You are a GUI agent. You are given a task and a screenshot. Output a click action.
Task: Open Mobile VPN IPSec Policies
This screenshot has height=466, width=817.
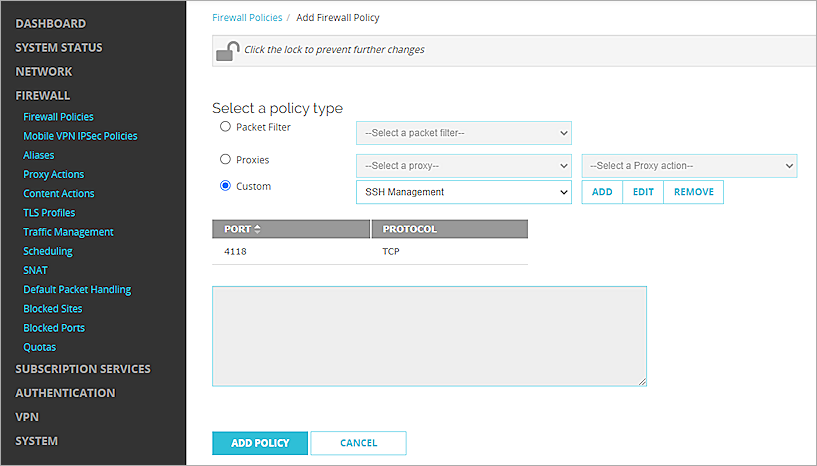pos(80,136)
